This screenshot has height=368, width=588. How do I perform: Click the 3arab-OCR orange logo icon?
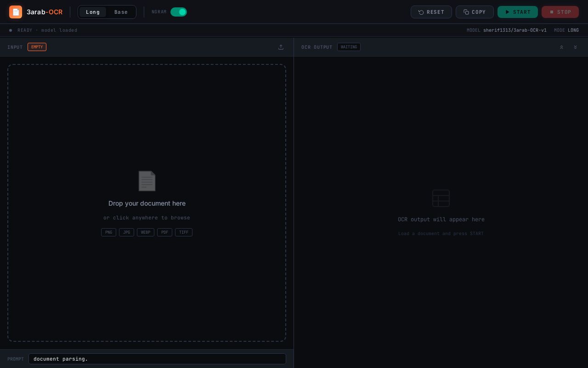(16, 12)
